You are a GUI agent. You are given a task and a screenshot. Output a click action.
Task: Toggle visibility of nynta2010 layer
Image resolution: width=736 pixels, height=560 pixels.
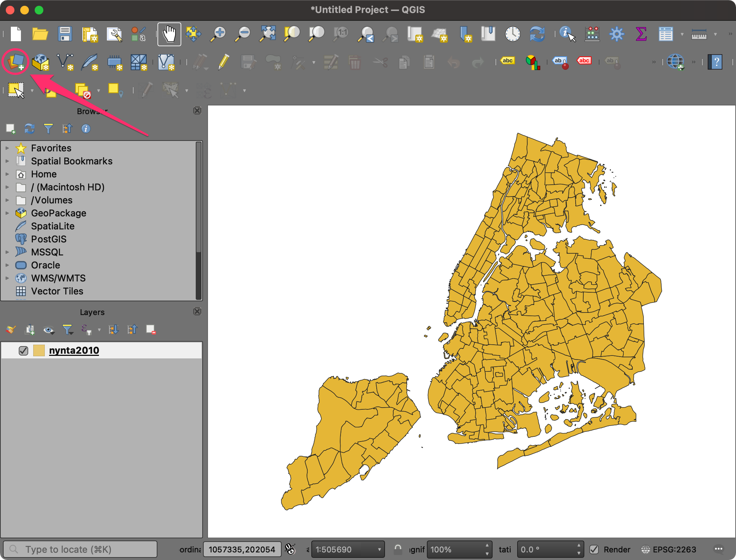point(23,350)
